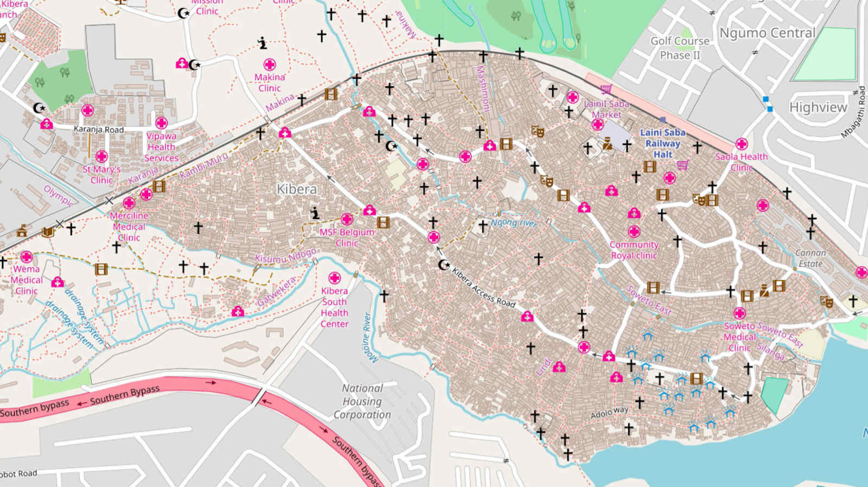
Task: Select the Saola Health Clinic marker
Action: [742, 144]
